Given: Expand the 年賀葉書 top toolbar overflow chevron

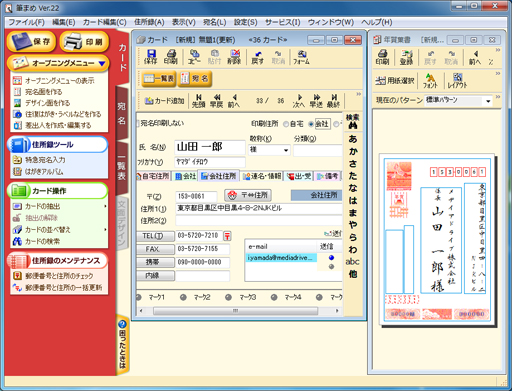Looking at the screenshot, I should [x=498, y=50].
